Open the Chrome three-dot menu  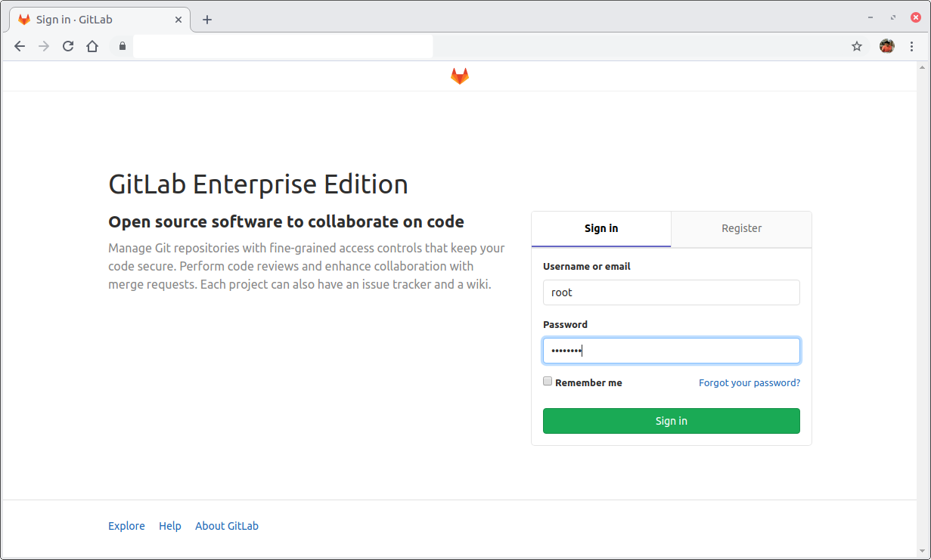(911, 46)
